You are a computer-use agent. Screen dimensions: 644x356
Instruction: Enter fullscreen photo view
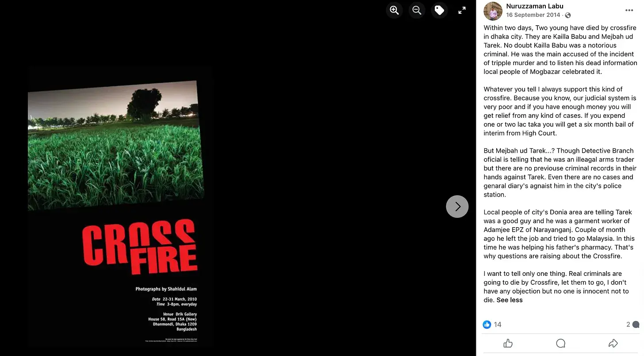pos(462,10)
